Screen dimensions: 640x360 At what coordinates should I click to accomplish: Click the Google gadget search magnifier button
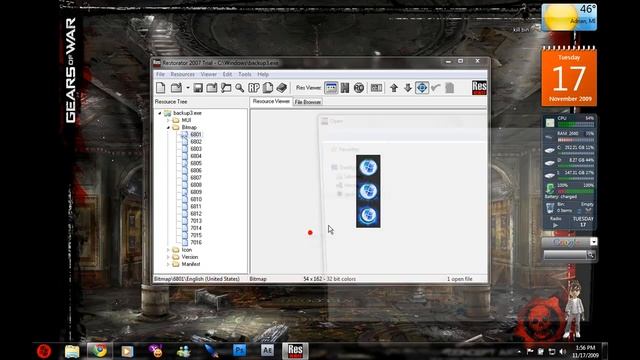(591, 255)
